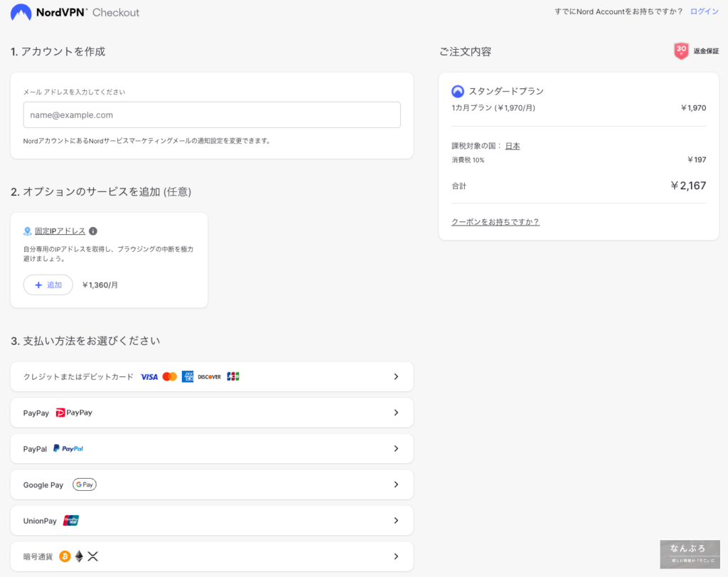Click the Visa card logo
728x577 pixels.
(x=149, y=376)
